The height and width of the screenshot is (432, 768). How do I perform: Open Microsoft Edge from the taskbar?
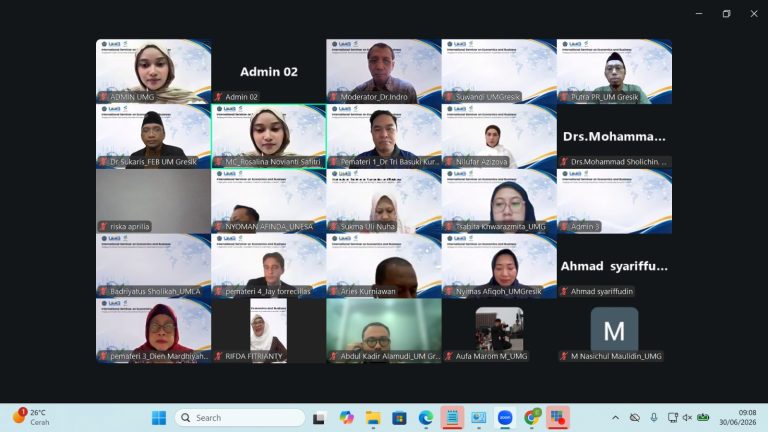[x=426, y=418]
